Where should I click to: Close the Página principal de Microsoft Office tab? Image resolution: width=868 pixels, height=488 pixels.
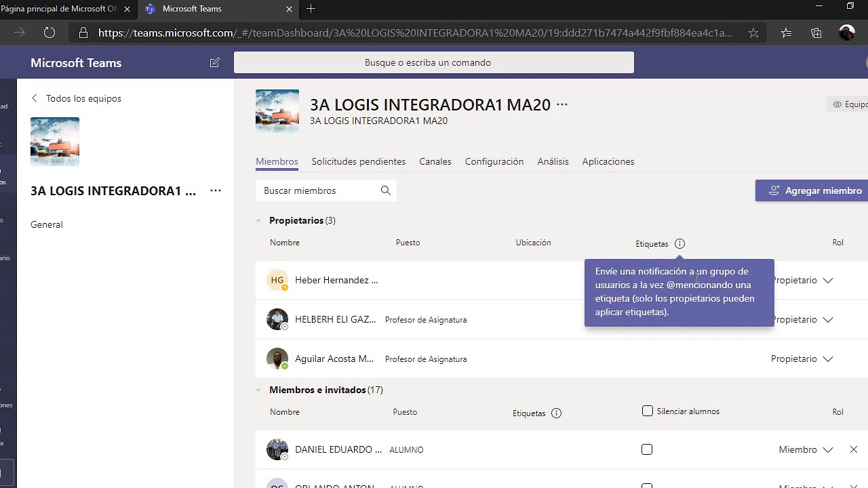[x=127, y=9]
